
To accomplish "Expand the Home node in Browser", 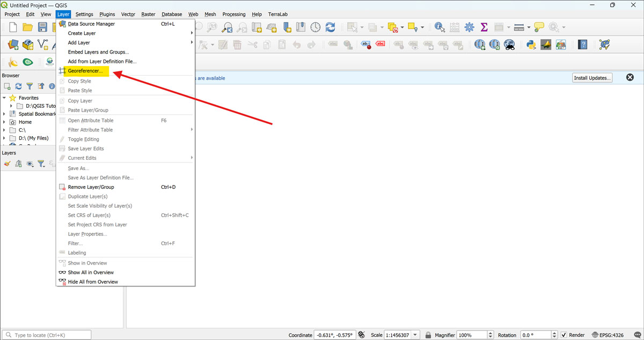I will tap(4, 122).
